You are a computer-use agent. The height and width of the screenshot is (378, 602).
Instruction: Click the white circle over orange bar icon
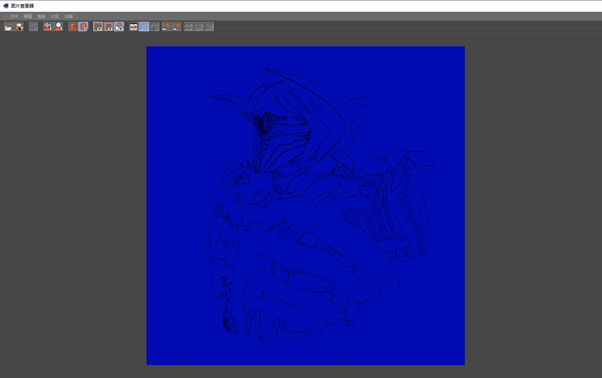(x=58, y=26)
